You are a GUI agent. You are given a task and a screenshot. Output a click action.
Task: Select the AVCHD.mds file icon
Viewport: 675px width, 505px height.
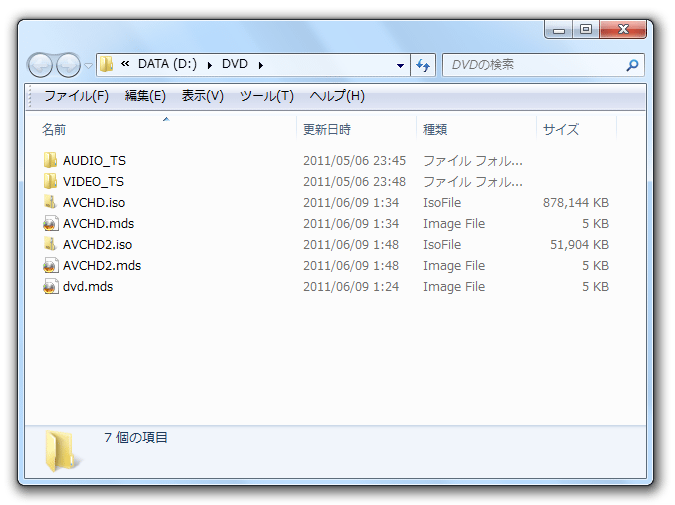click(50, 223)
